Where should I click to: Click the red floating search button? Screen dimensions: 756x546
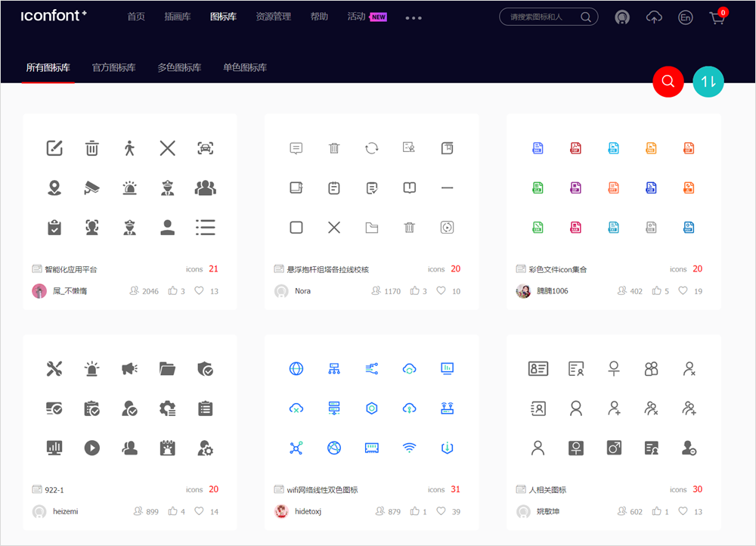(668, 82)
